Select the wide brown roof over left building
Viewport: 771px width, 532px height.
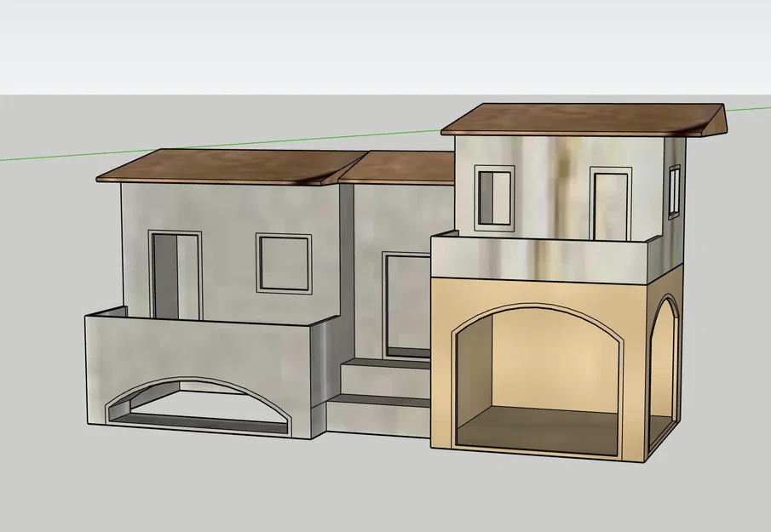[x=231, y=167]
